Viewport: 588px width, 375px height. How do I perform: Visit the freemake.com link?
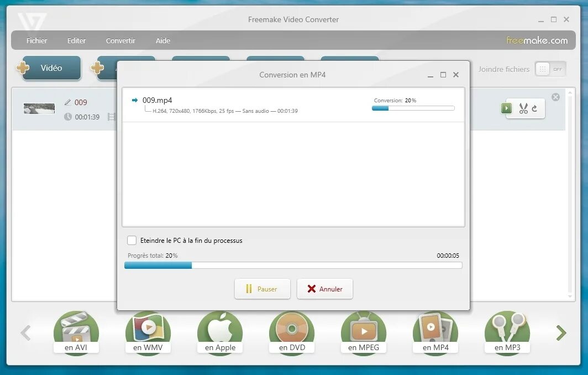point(537,40)
